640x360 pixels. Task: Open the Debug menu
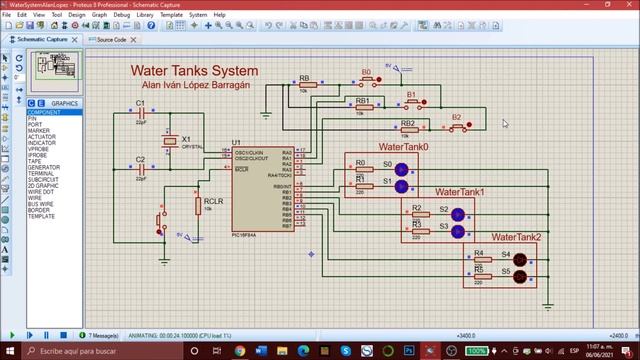point(121,15)
